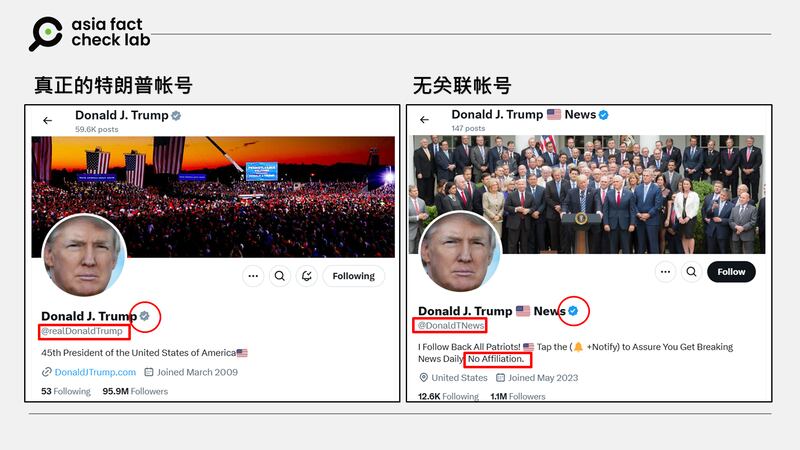Click calendar icon beside Joined March 2009

click(149, 372)
